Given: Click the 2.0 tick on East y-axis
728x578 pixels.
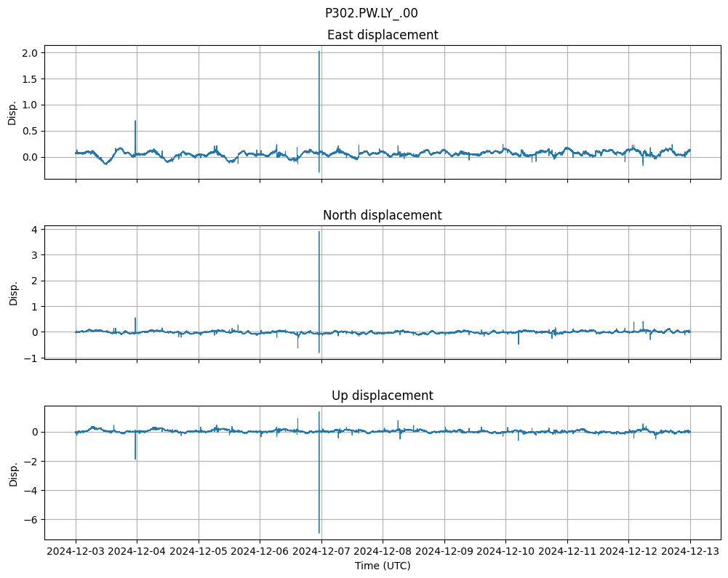Looking at the screenshot, I should pos(31,52).
